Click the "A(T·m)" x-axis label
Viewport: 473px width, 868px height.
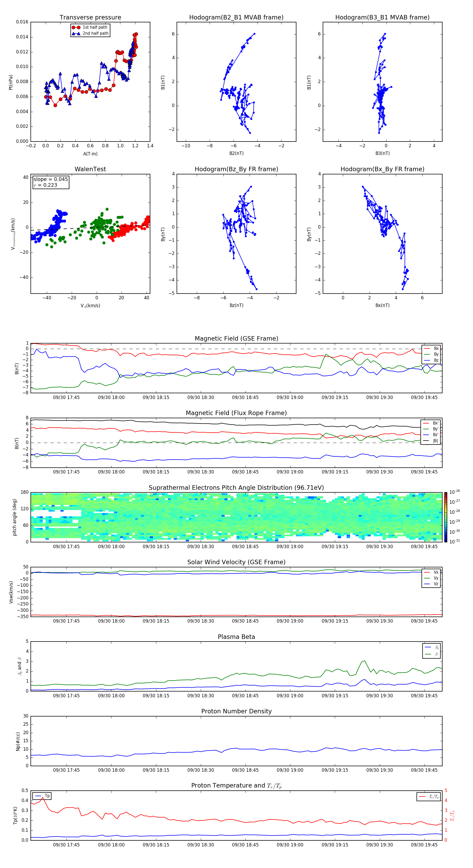(x=90, y=154)
